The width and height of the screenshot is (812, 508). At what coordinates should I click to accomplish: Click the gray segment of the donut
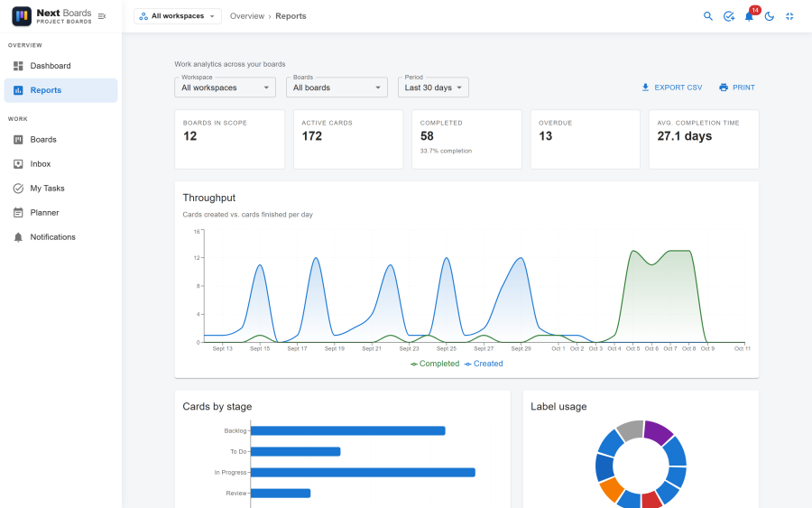tap(631, 430)
